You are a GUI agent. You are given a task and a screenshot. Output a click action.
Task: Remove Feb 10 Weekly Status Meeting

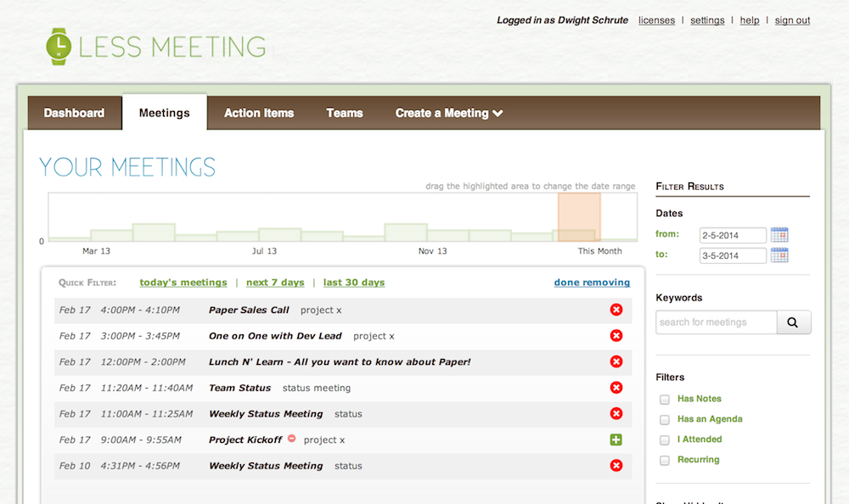(x=616, y=466)
